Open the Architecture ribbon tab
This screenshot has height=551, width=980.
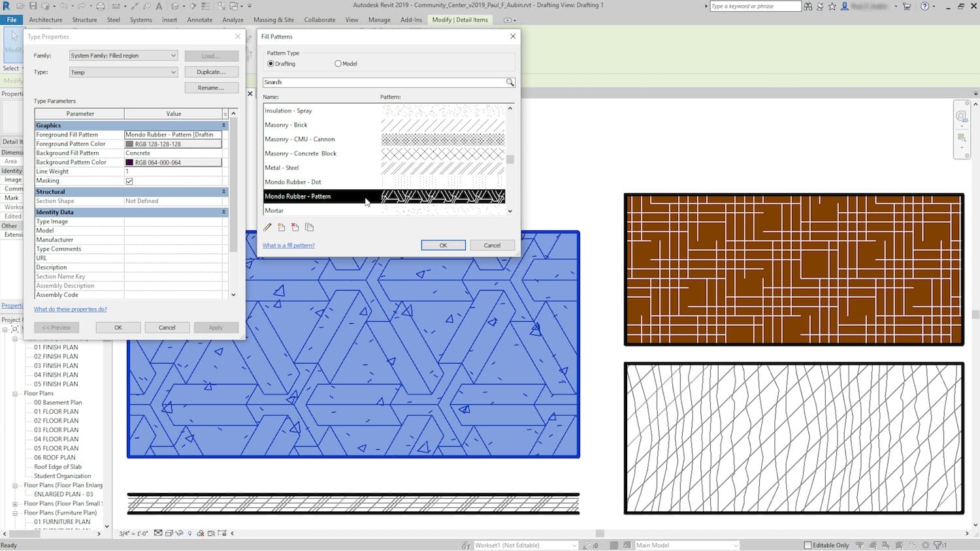tap(46, 20)
